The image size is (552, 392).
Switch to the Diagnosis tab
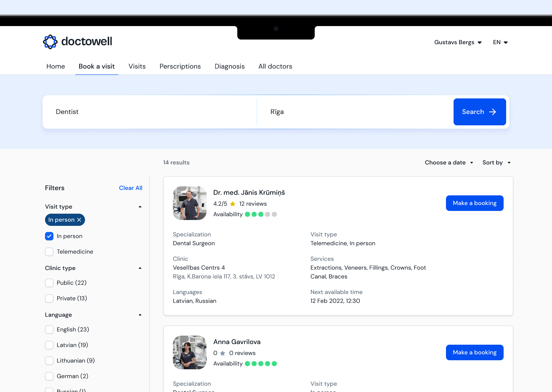tap(230, 66)
